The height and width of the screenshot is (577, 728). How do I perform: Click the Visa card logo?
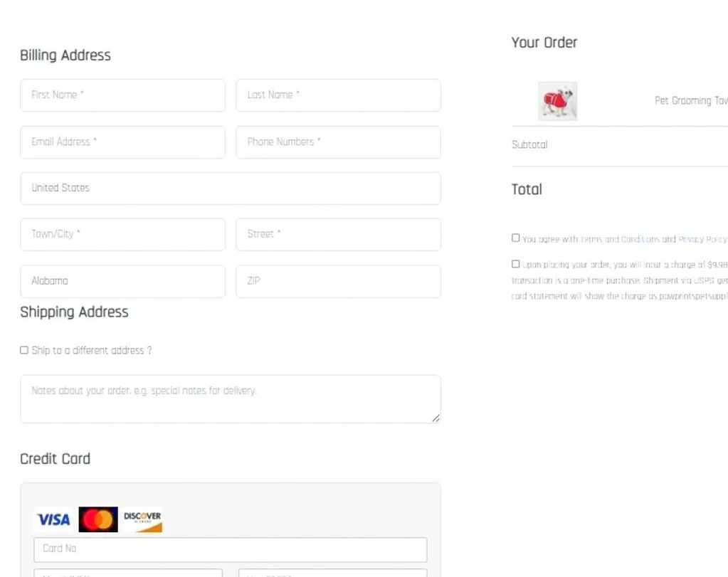point(53,520)
